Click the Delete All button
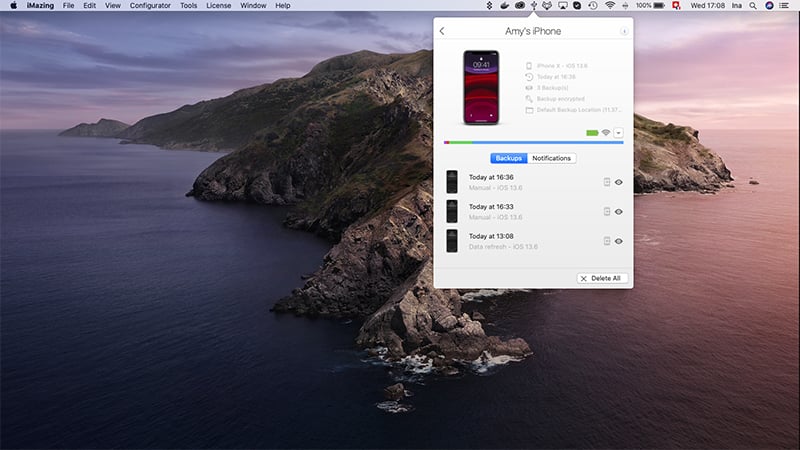 pos(602,278)
